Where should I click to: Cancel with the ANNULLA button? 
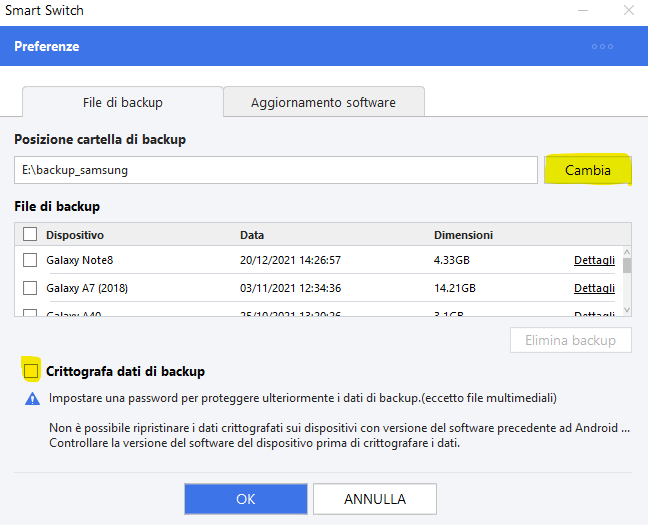click(375, 499)
